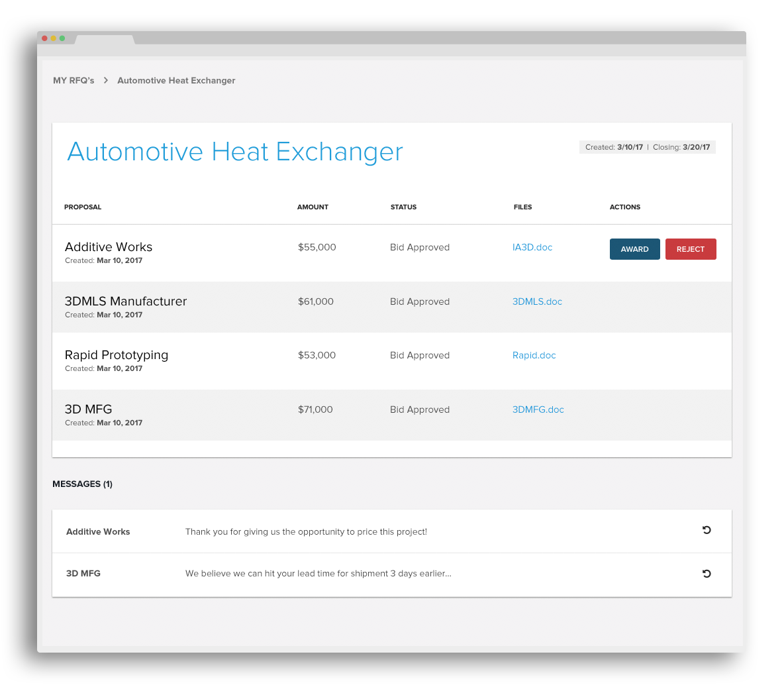Reply to the 3D MFG message
Viewport: 784px width, 699px height.
(x=706, y=573)
